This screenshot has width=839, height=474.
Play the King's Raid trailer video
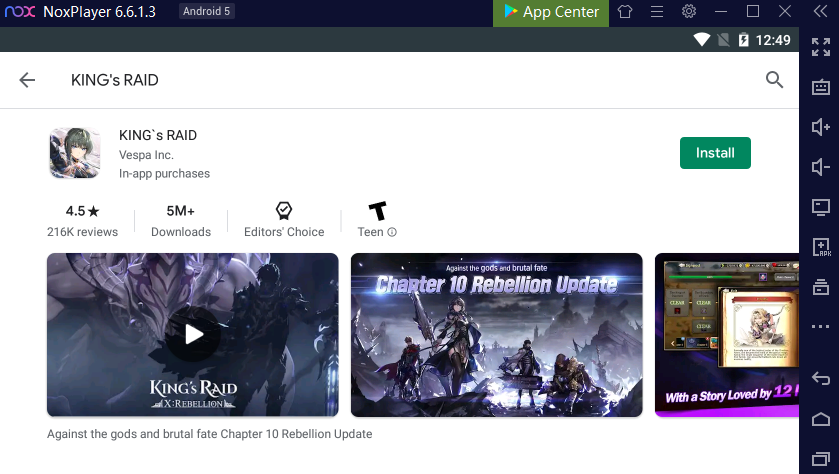[x=193, y=335]
